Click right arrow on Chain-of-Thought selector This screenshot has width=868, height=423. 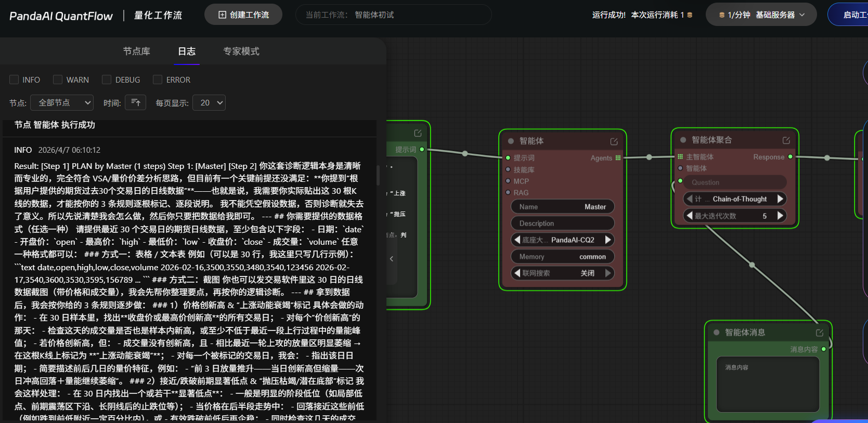coord(780,199)
